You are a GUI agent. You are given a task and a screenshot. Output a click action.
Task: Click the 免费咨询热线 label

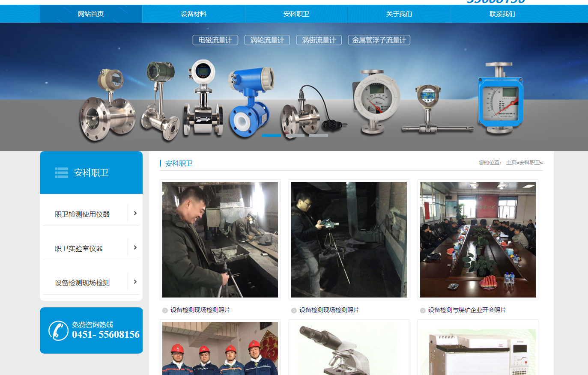[x=93, y=324]
